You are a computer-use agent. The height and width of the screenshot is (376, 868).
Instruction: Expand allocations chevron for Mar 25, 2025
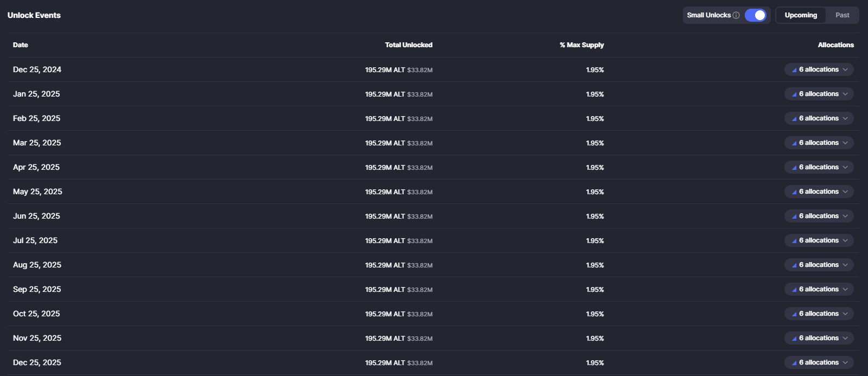click(845, 143)
